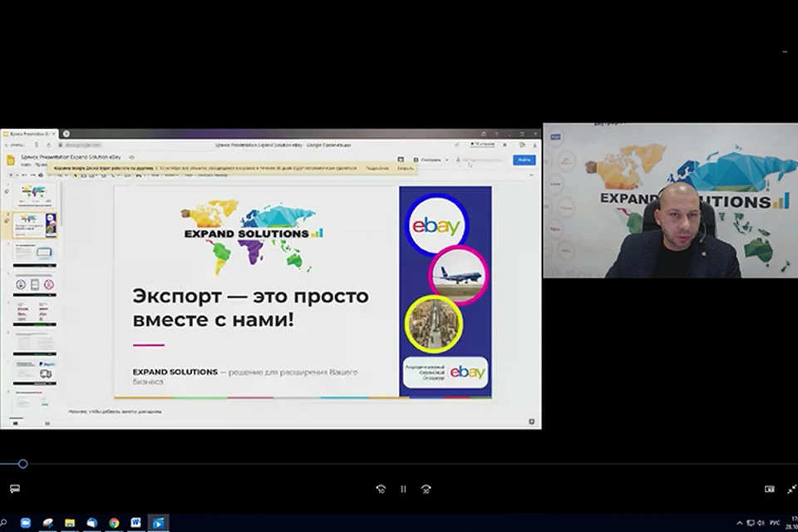
Task: Click the round eBay logo on the slide
Action: pyautogui.click(x=436, y=224)
